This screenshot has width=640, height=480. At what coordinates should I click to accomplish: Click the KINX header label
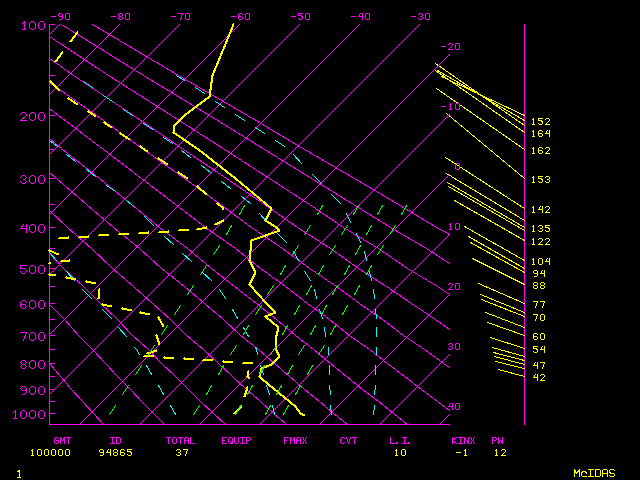[462, 440]
